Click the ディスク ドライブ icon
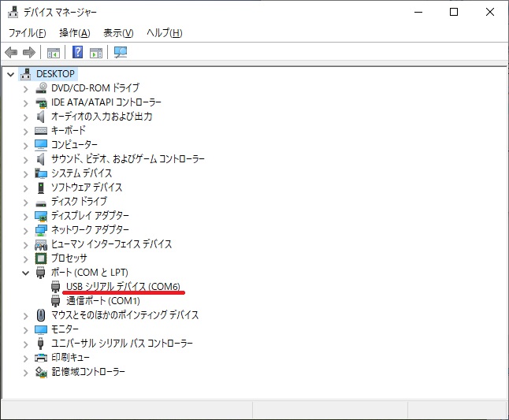Viewport: 509px width, 420px height. click(x=41, y=204)
